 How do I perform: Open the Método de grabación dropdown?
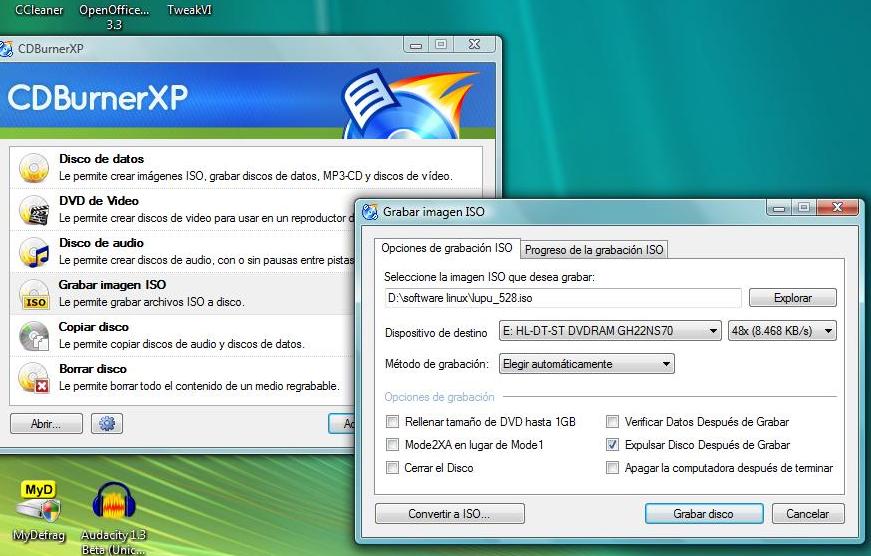[x=587, y=364]
